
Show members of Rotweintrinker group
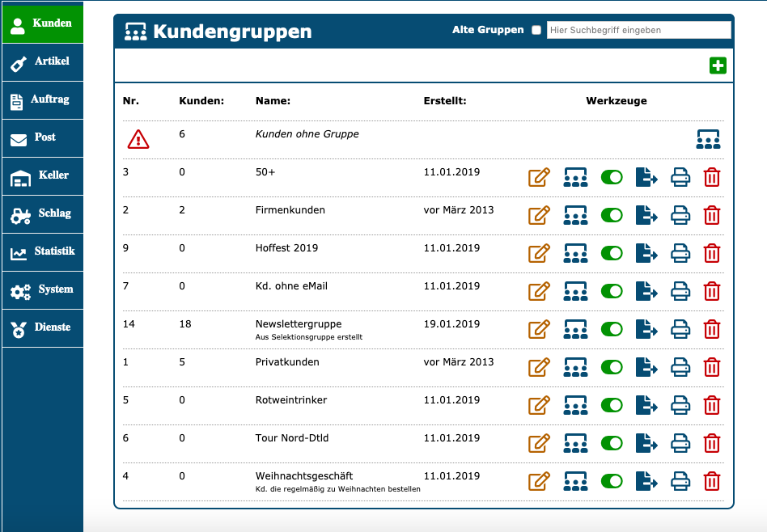[x=575, y=405]
